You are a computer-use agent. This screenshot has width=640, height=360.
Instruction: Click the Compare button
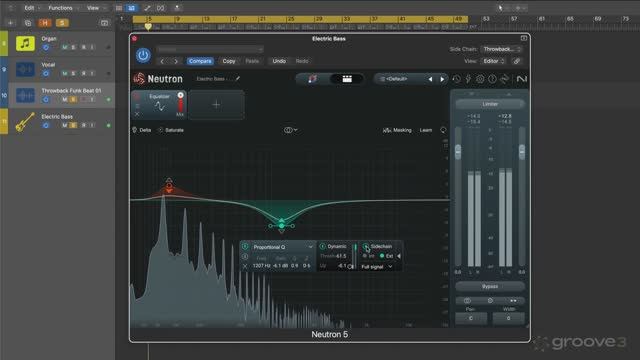200,61
